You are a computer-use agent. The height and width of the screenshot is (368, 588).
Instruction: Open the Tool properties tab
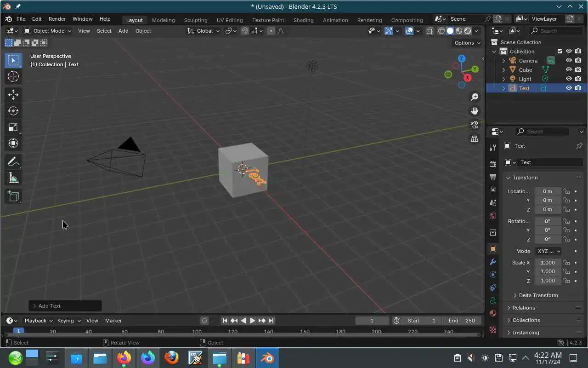pyautogui.click(x=493, y=147)
